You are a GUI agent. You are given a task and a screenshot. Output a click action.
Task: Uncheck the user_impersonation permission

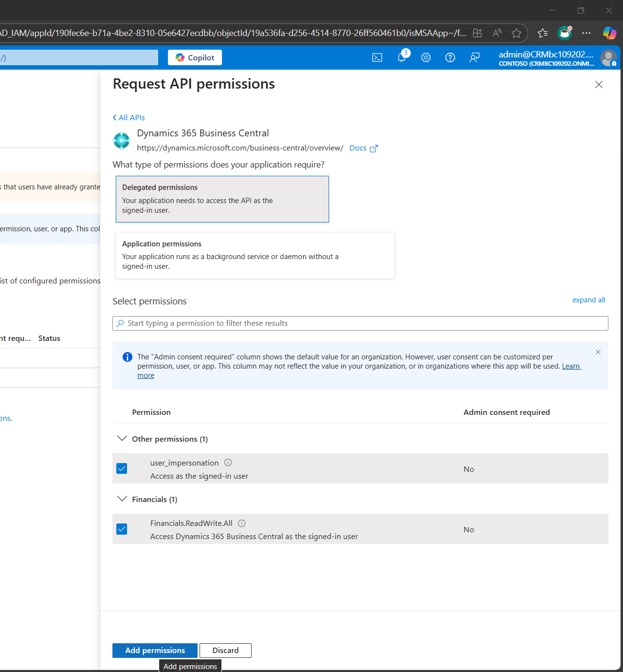coord(122,468)
